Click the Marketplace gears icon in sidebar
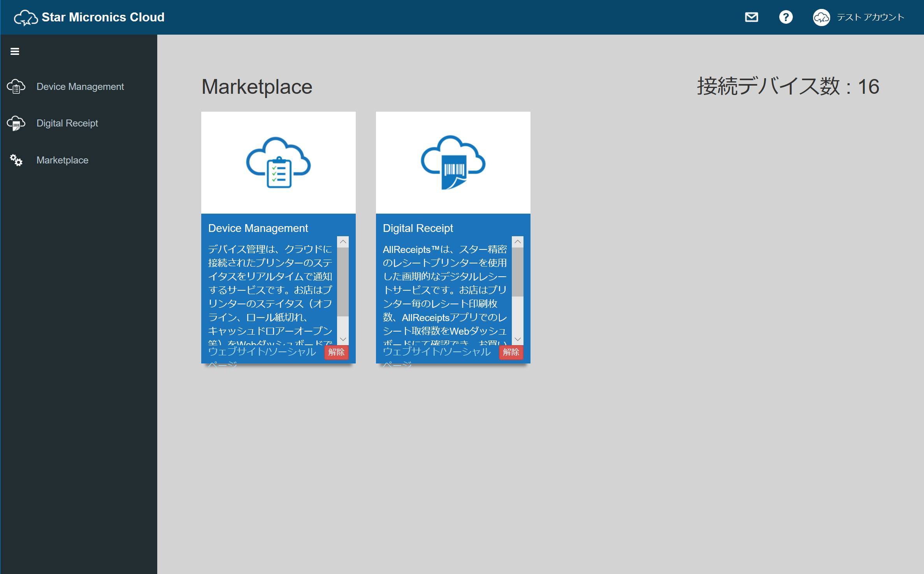This screenshot has width=924, height=574. coord(16,160)
